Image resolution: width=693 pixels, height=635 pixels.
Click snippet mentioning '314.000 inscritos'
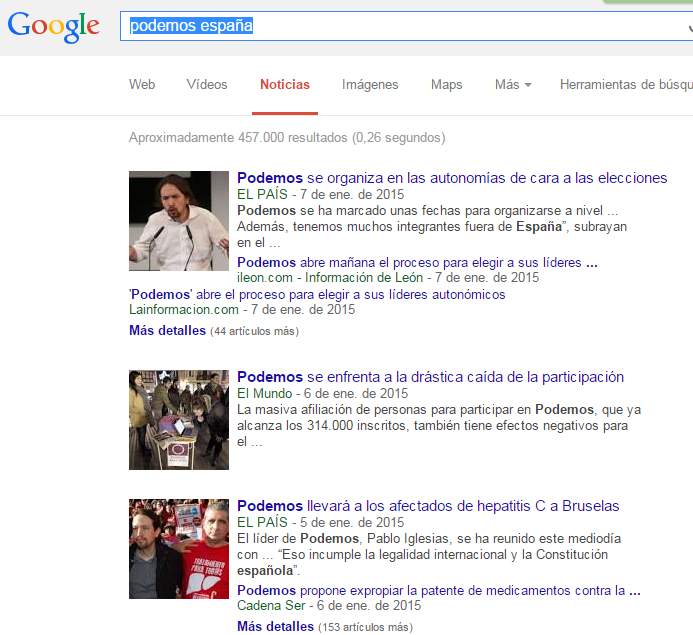(x=439, y=426)
